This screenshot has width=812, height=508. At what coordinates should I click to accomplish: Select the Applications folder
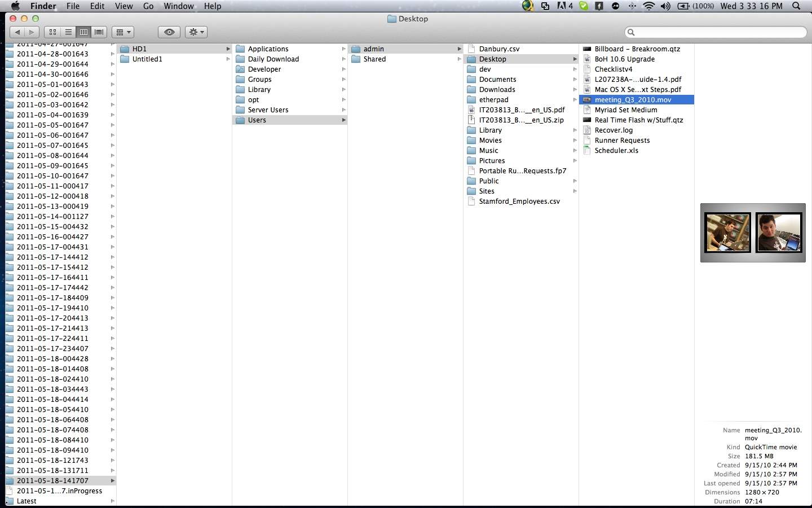point(268,49)
